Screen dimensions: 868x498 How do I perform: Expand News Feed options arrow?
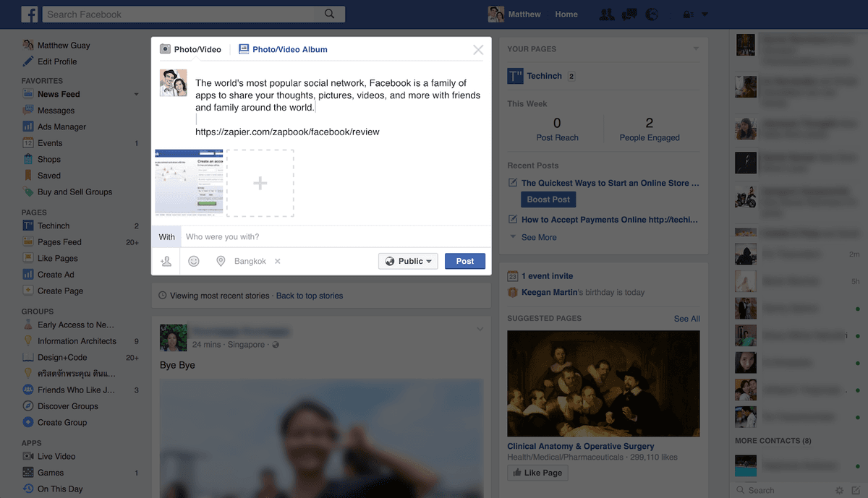coord(136,94)
